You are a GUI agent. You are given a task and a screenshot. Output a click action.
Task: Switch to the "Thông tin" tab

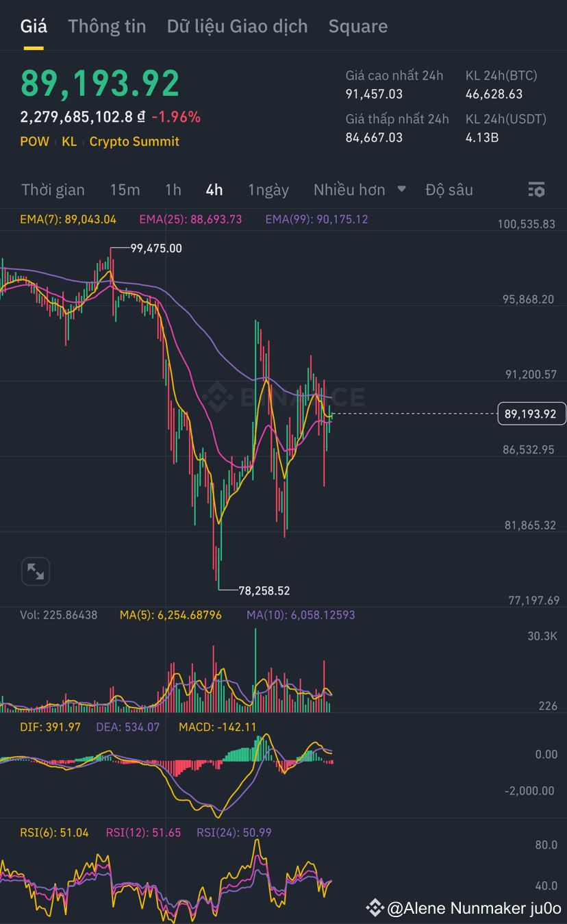pyautogui.click(x=106, y=26)
